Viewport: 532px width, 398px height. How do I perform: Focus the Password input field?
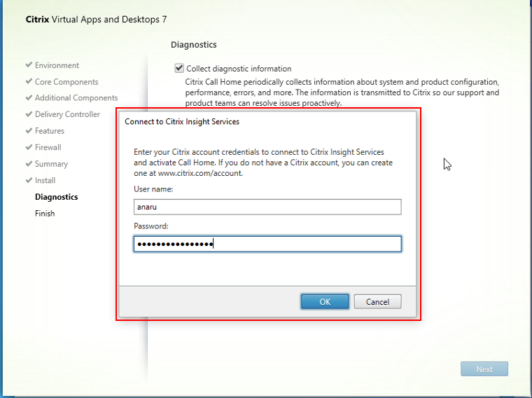[x=267, y=244]
